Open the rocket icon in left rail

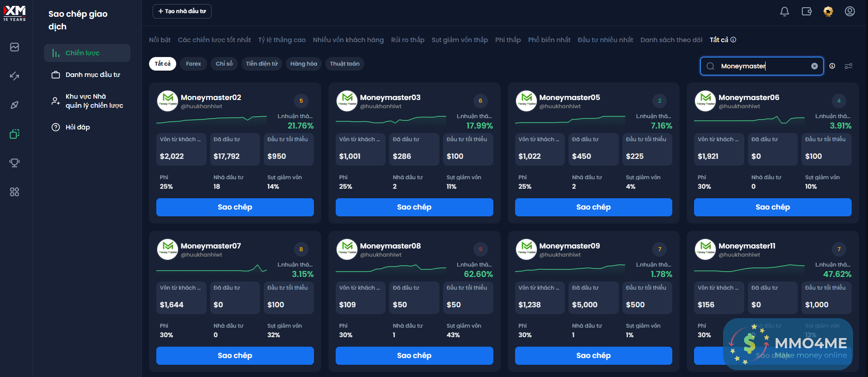(14, 105)
